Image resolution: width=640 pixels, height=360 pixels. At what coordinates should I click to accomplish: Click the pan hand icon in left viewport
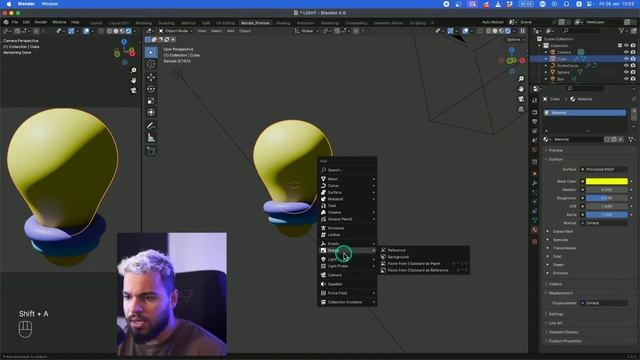pos(133,80)
